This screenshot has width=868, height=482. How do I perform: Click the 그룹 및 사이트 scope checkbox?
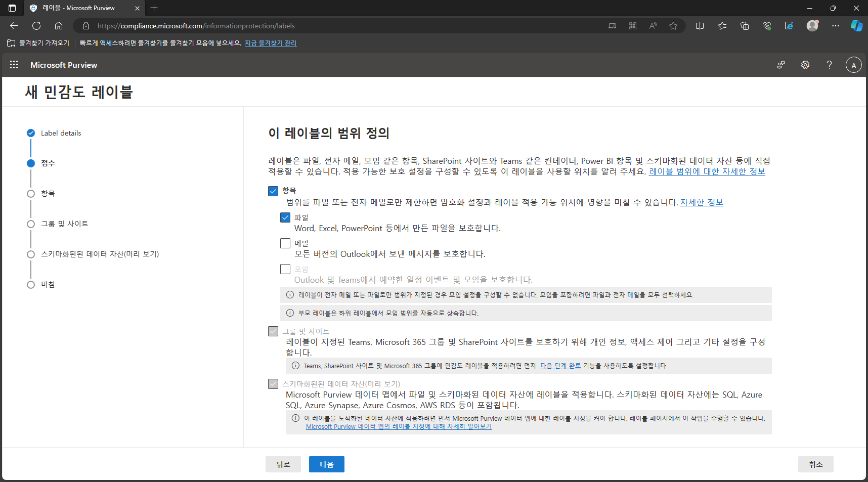pyautogui.click(x=273, y=331)
